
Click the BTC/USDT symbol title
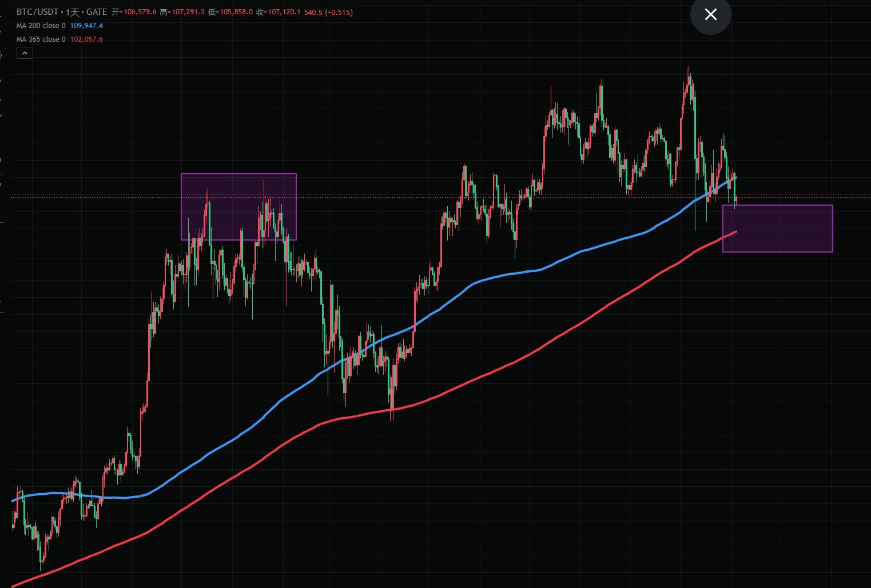tap(37, 12)
